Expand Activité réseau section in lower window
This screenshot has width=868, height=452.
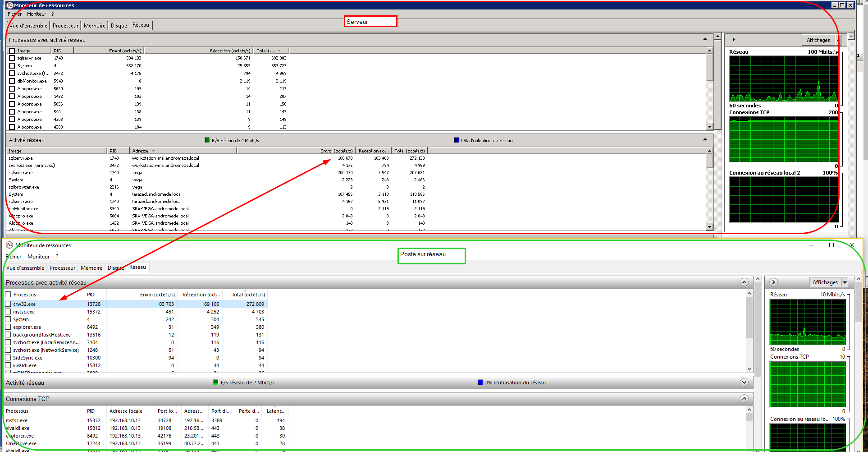(744, 383)
